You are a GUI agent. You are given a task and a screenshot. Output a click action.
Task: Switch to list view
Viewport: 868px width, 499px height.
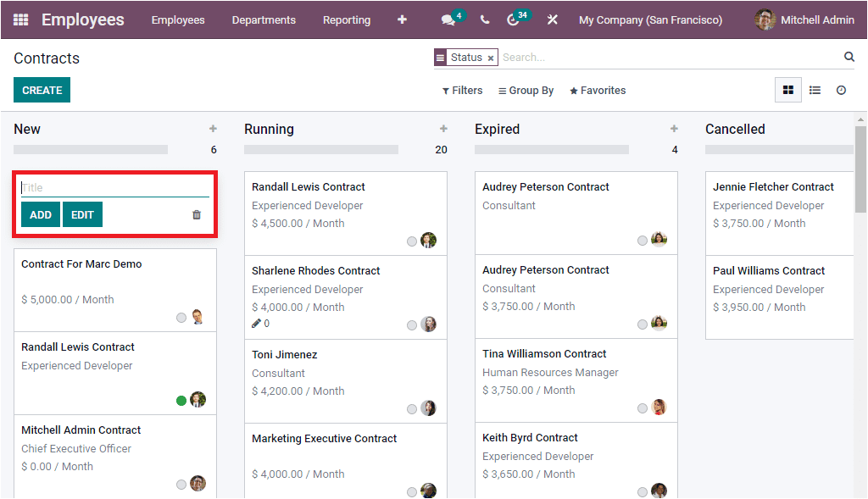tap(815, 90)
